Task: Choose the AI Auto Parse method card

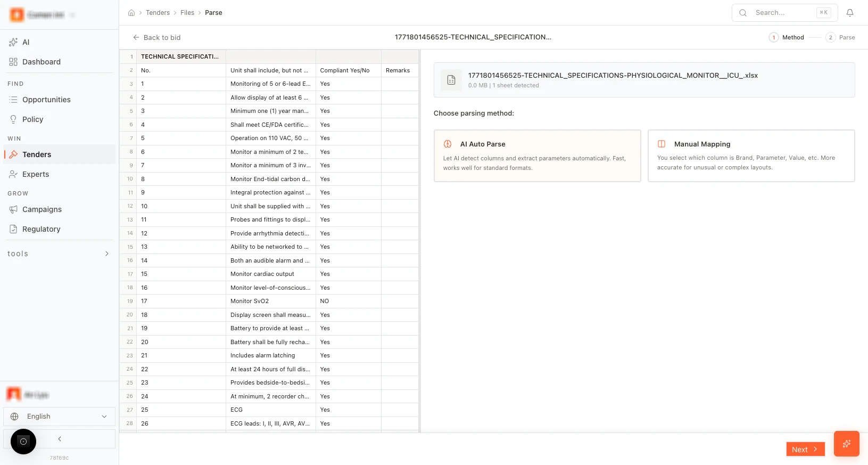Action: click(538, 156)
